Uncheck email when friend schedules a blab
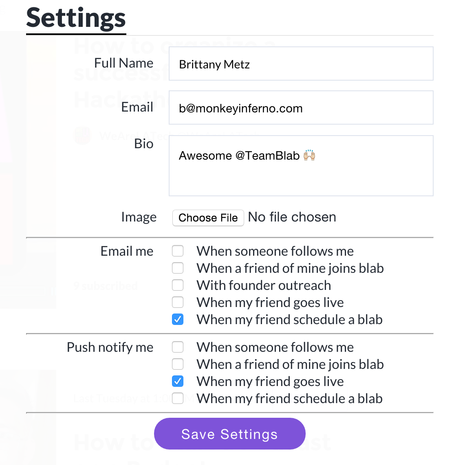This screenshot has height=465, width=476. coord(178,319)
